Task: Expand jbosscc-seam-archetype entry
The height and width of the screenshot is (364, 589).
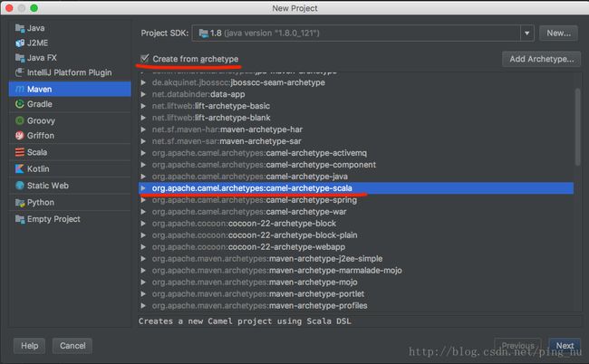Action: pyautogui.click(x=143, y=82)
